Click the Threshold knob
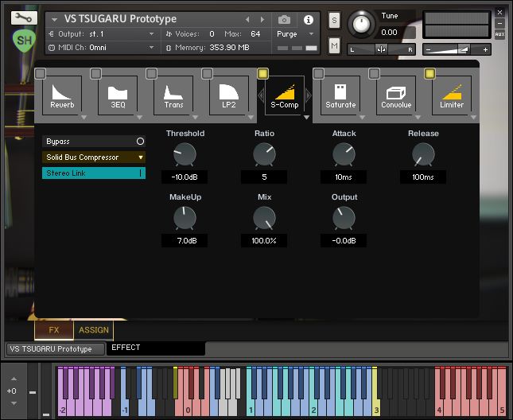The width and height of the screenshot is (513, 420). tap(185, 154)
